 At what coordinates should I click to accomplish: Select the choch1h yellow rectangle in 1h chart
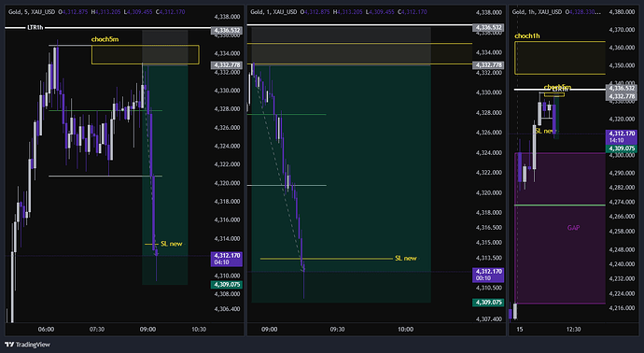(560, 58)
